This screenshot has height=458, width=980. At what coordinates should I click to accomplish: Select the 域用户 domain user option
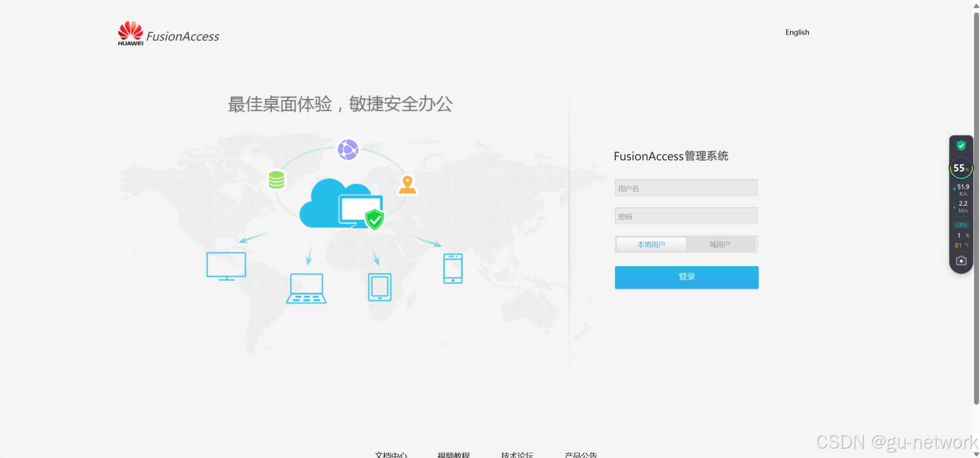720,244
